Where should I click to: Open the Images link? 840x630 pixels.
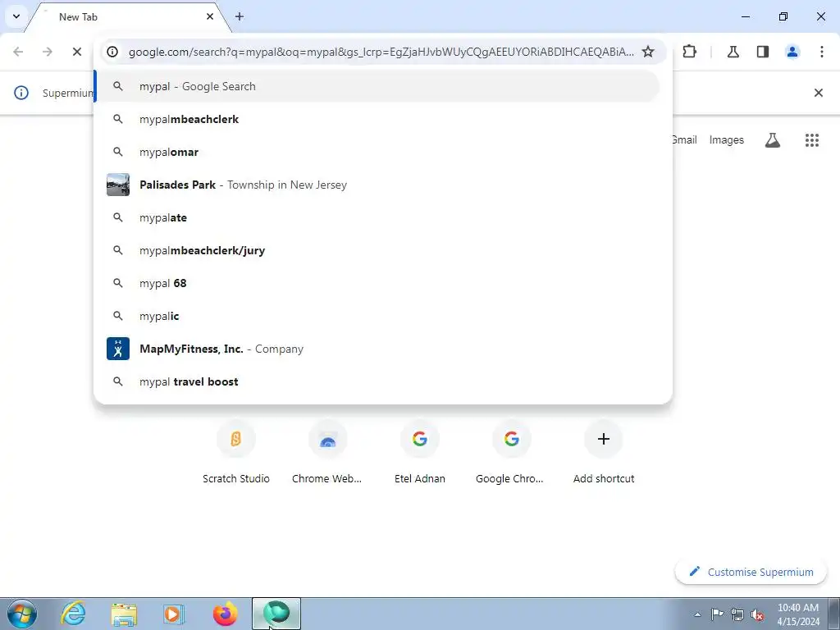tap(727, 139)
